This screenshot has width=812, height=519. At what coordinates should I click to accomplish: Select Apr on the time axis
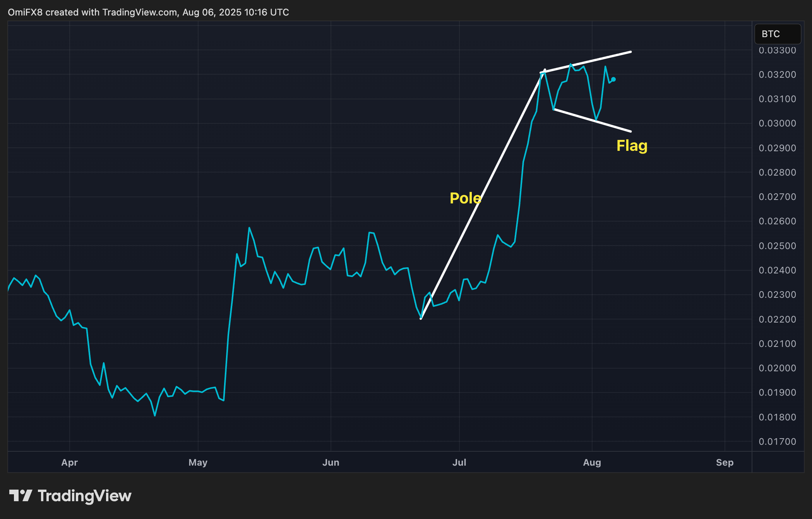click(x=70, y=463)
